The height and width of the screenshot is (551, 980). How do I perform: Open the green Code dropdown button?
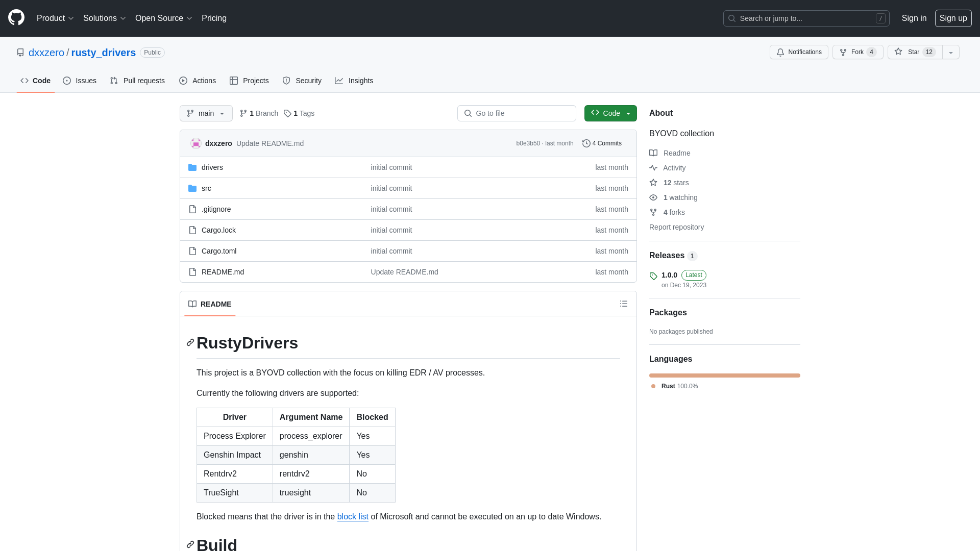coord(610,113)
